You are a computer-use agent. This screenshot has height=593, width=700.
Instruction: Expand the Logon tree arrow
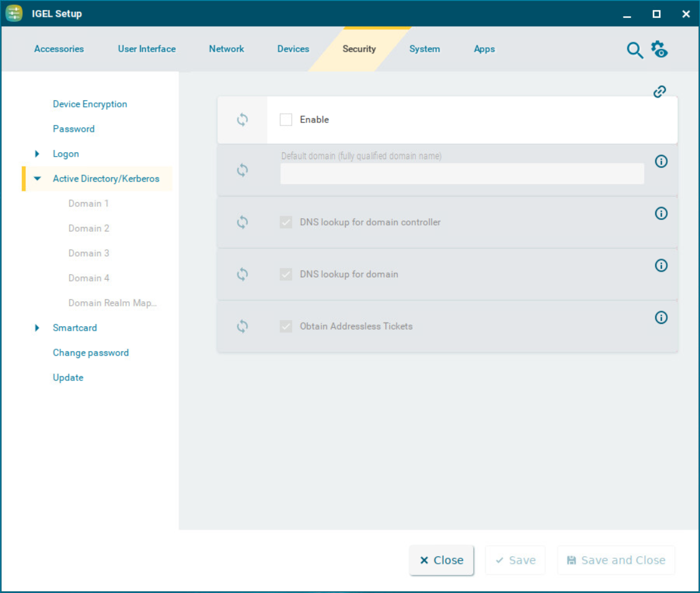(x=37, y=154)
